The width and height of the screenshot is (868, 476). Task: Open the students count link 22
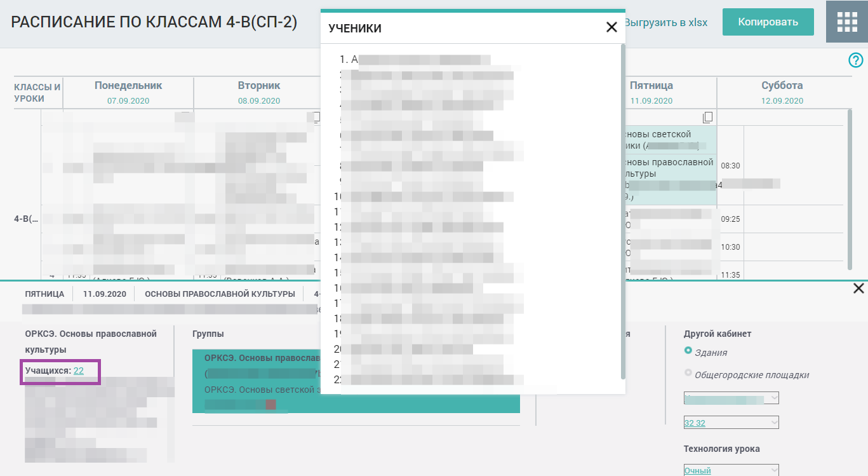click(x=78, y=371)
